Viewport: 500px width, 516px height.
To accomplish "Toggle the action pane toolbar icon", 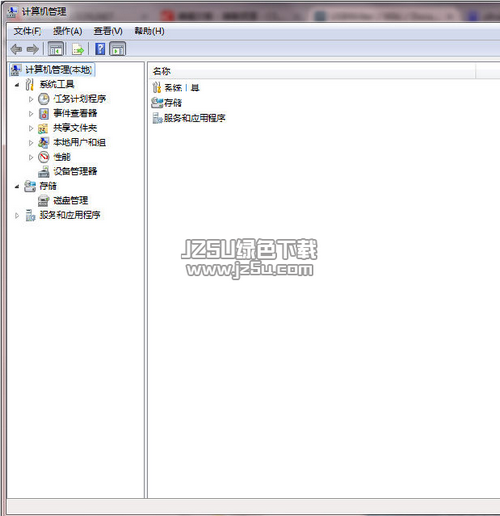I will tap(118, 49).
